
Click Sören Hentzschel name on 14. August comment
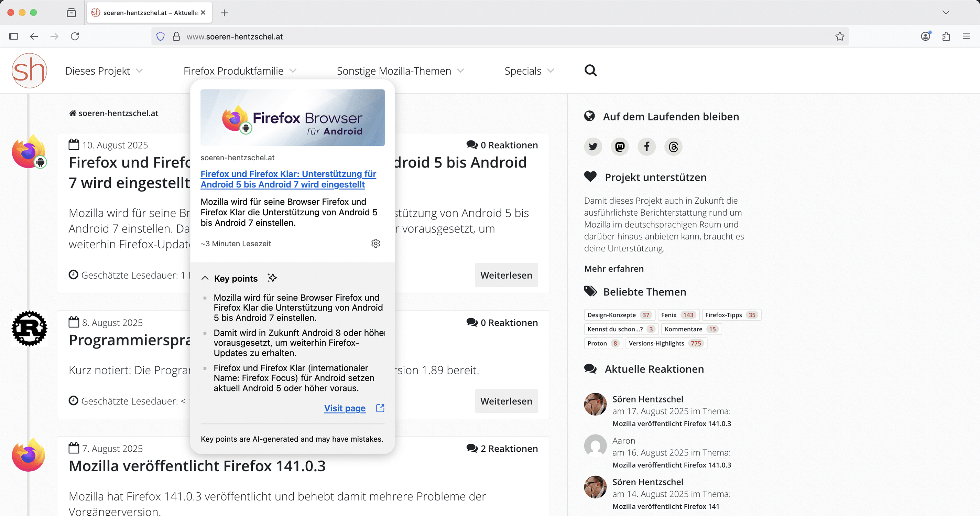(648, 482)
